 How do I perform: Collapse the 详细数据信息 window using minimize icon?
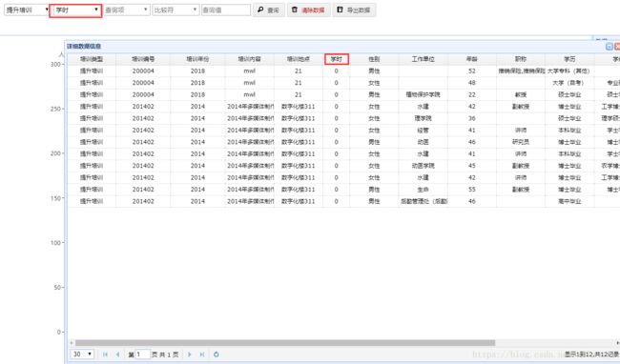click(x=609, y=47)
